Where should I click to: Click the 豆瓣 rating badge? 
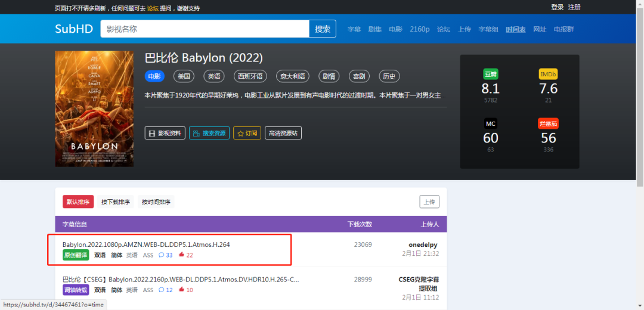(490, 75)
